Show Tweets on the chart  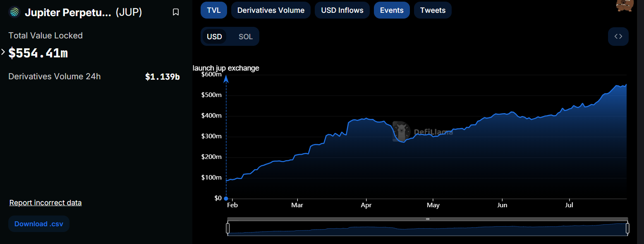click(x=433, y=10)
